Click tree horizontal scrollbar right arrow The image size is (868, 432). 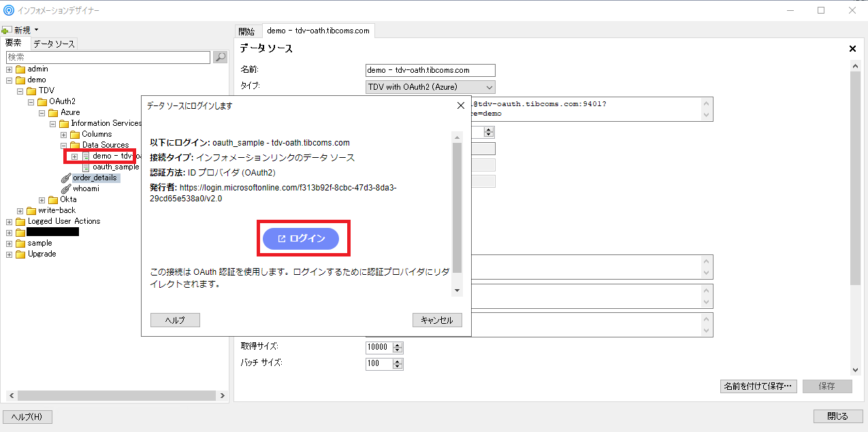click(x=223, y=395)
